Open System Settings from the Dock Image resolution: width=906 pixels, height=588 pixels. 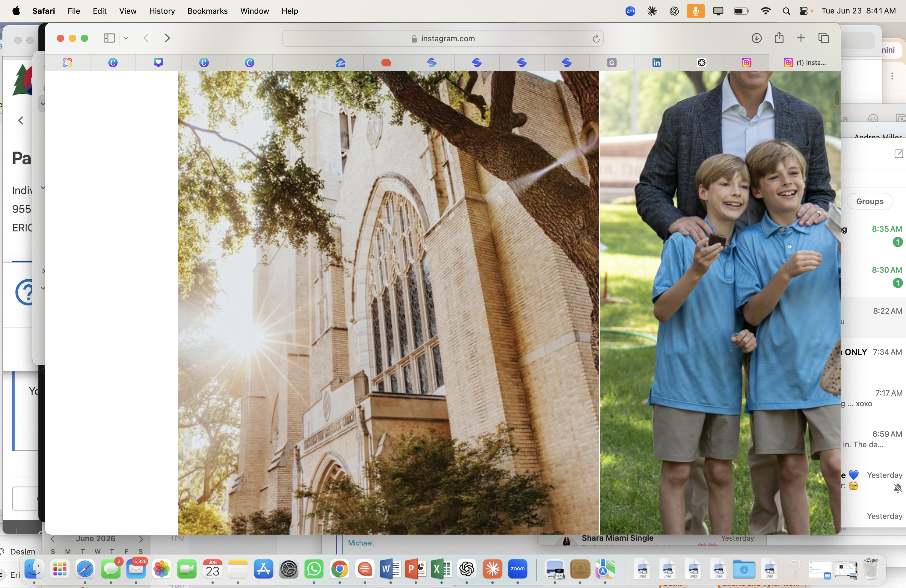(x=289, y=569)
